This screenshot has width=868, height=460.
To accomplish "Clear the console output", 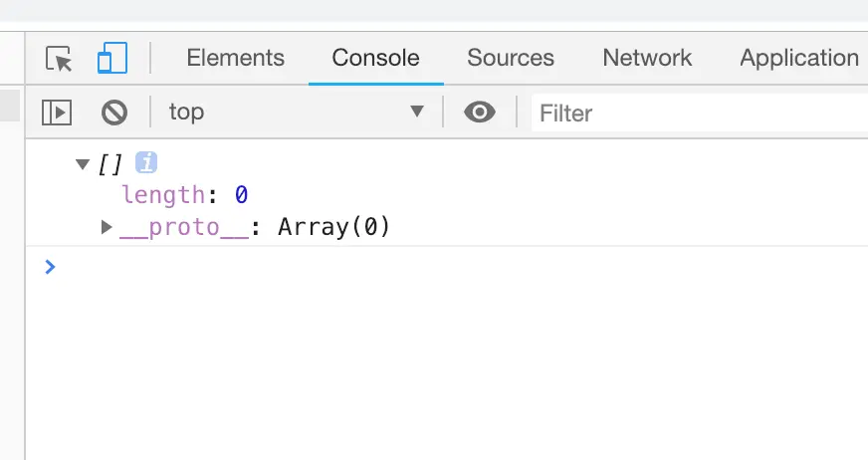I will pos(114,113).
